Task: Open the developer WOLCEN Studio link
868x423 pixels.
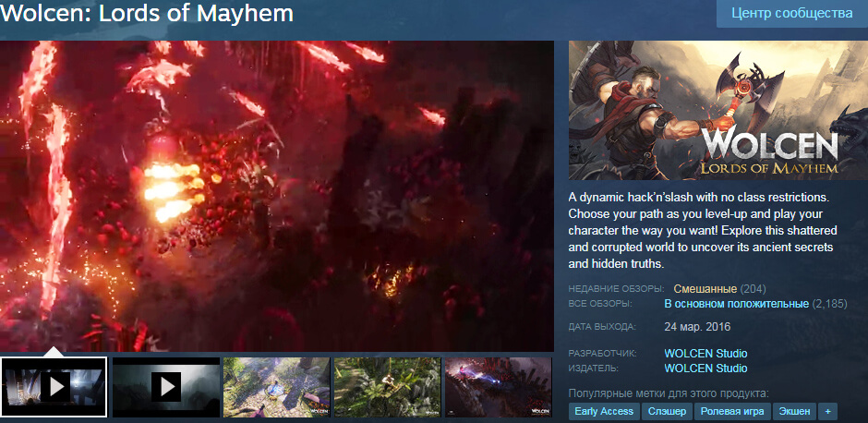Action: (705, 353)
